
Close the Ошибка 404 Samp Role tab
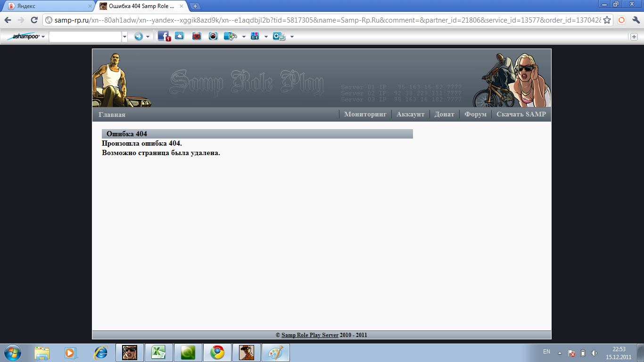click(182, 6)
